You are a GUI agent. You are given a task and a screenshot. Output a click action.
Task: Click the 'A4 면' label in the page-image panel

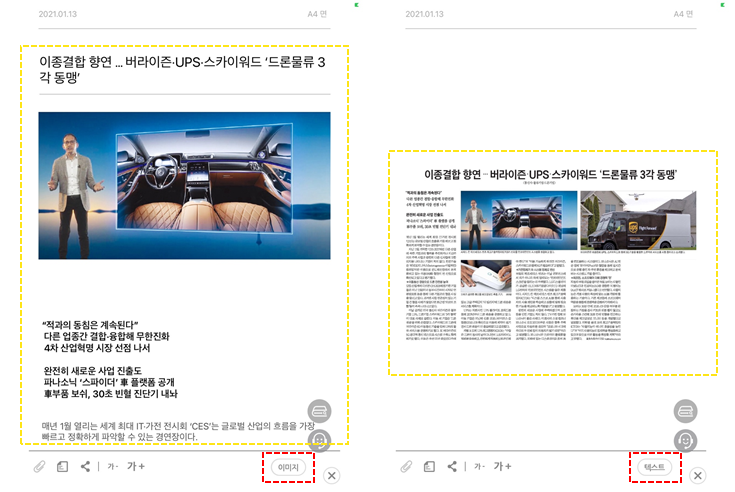point(683,14)
